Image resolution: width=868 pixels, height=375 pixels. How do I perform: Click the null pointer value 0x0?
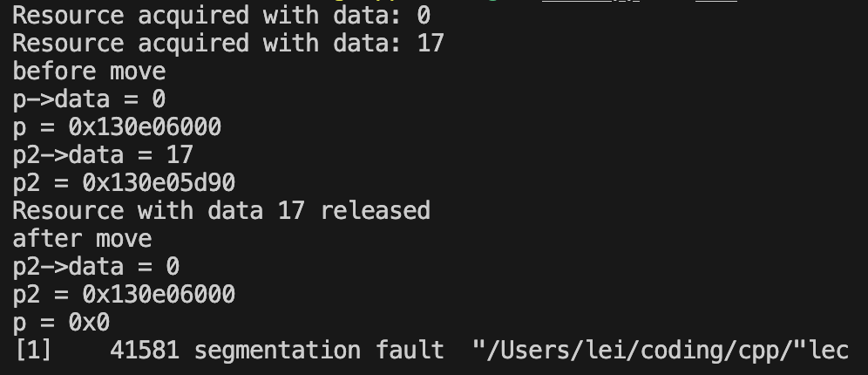coord(89,323)
